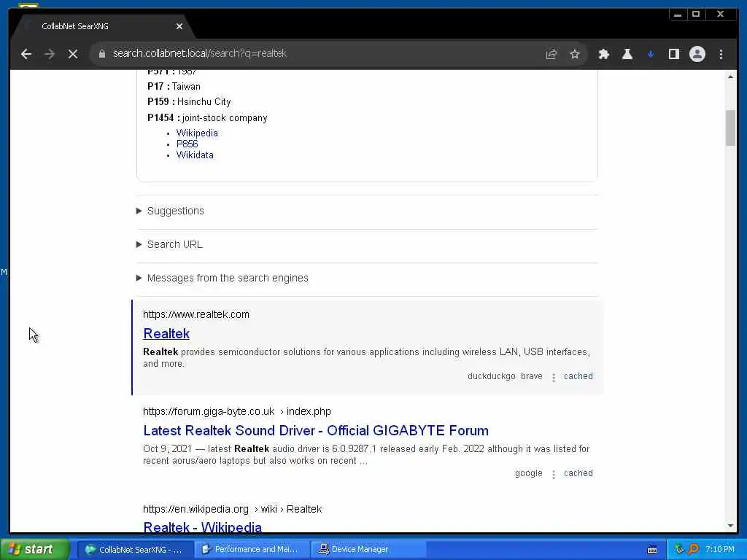View site info lock icon
747x560 pixels.
[101, 54]
